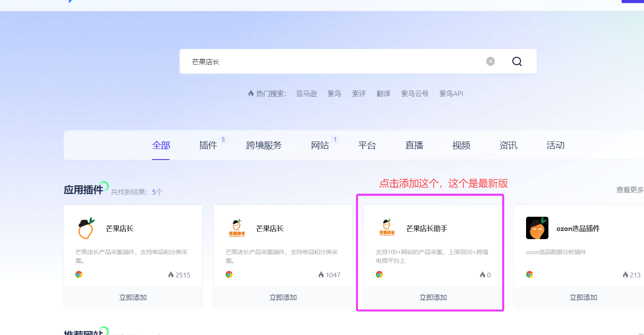Select the 直播 tab
The height and width of the screenshot is (335, 644).
point(414,145)
